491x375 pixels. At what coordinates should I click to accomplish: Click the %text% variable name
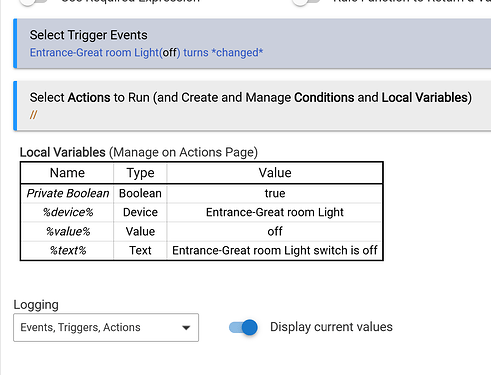[68, 250]
